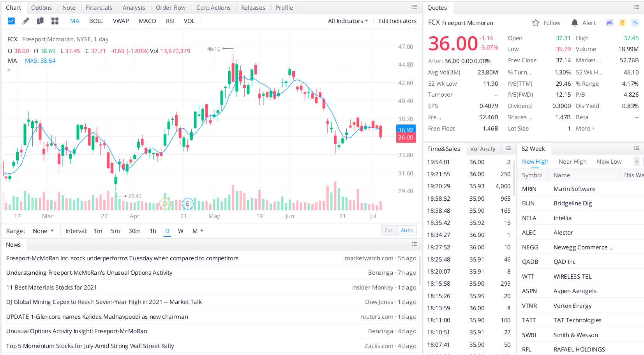Click the earnings E marker on chart

[x=187, y=203]
